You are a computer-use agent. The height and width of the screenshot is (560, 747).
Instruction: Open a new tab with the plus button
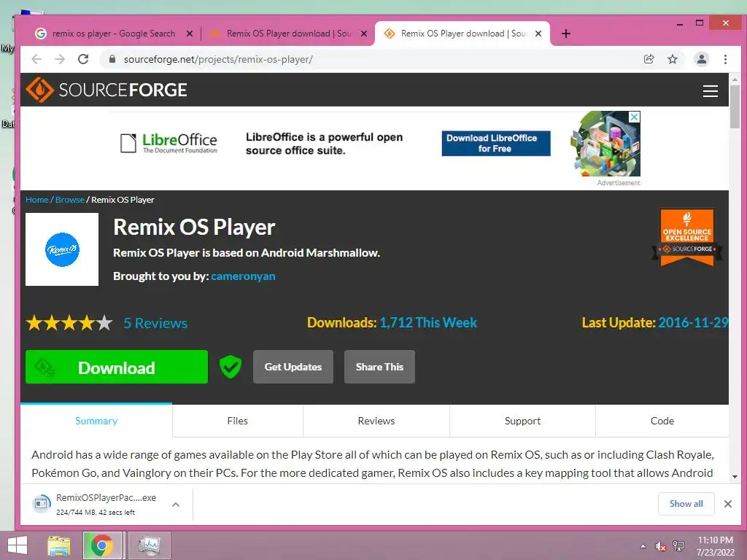[x=565, y=34]
